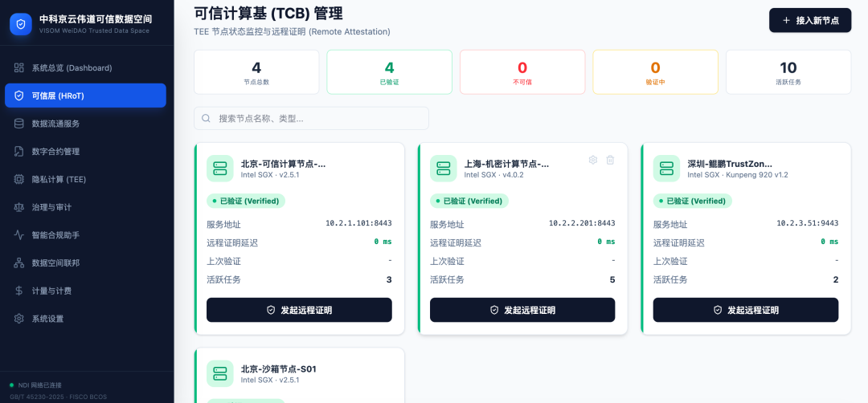
Task: Open 数据流通服务 menu item
Action: pos(85,124)
